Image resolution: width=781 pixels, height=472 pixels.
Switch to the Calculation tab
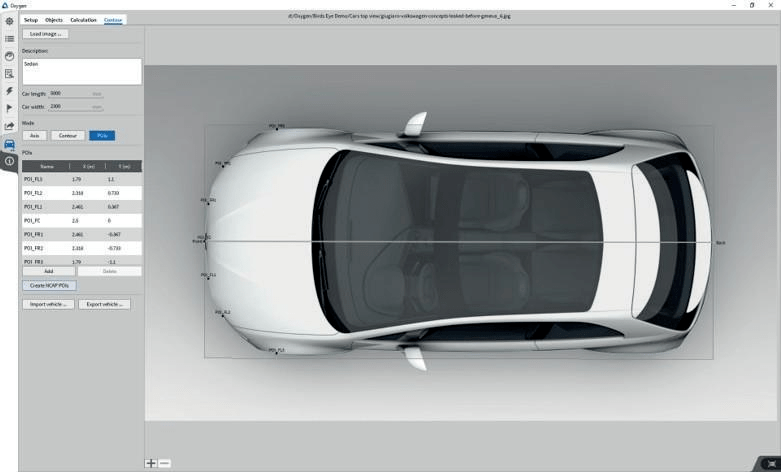(x=83, y=20)
